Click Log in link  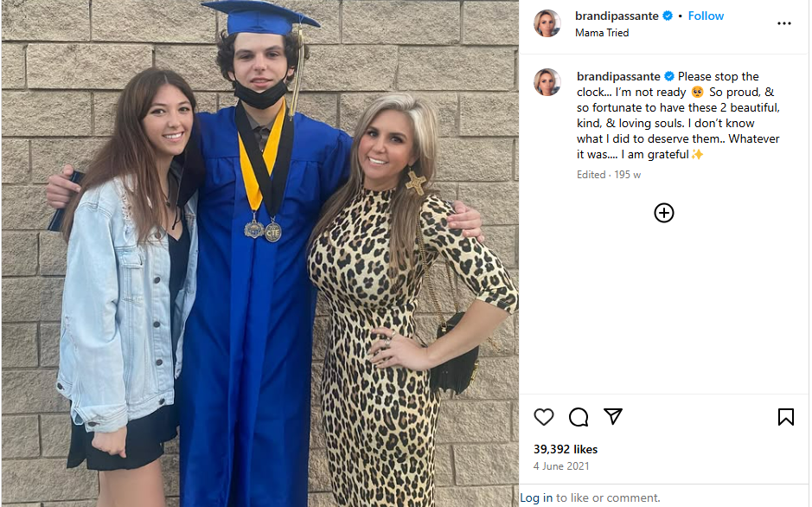coord(535,497)
